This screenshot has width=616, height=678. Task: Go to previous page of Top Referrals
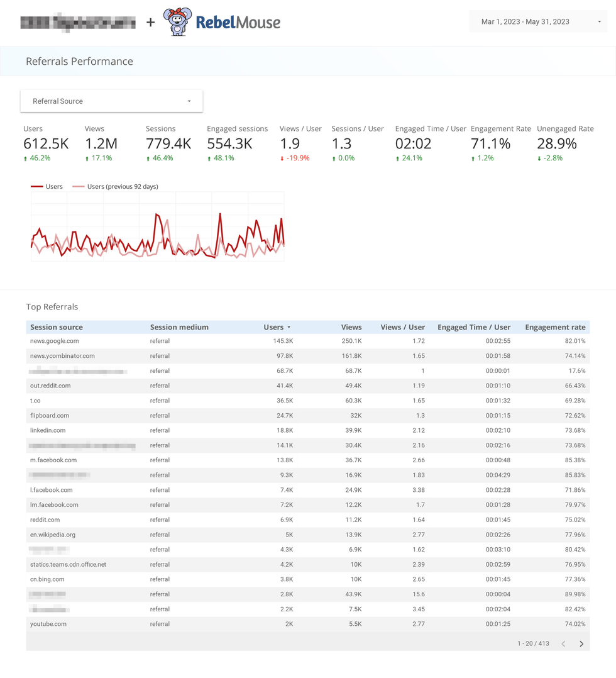[x=563, y=643]
